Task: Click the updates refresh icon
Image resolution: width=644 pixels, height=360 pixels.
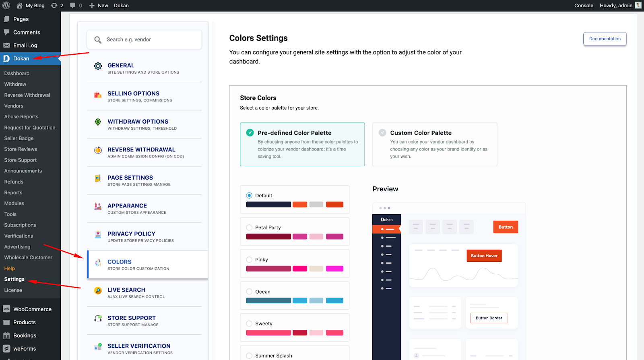Action: [54, 6]
